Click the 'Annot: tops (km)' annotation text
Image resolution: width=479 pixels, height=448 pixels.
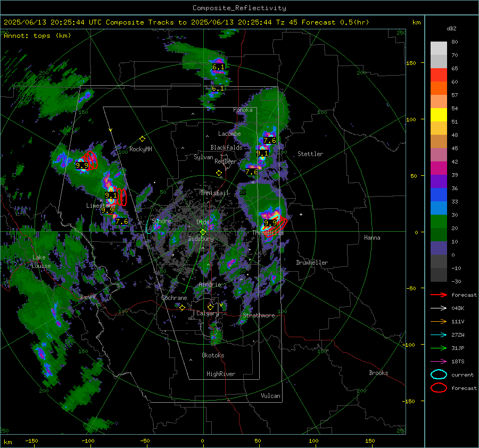(37, 36)
